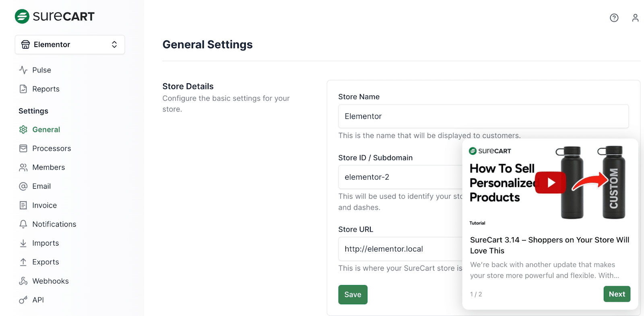Click the Store Details heading

pos(188,86)
